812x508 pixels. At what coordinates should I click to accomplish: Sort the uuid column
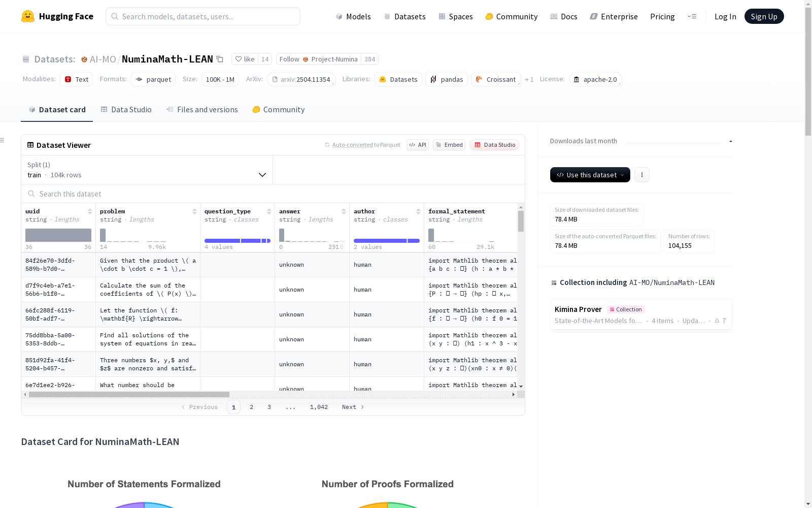tap(90, 211)
